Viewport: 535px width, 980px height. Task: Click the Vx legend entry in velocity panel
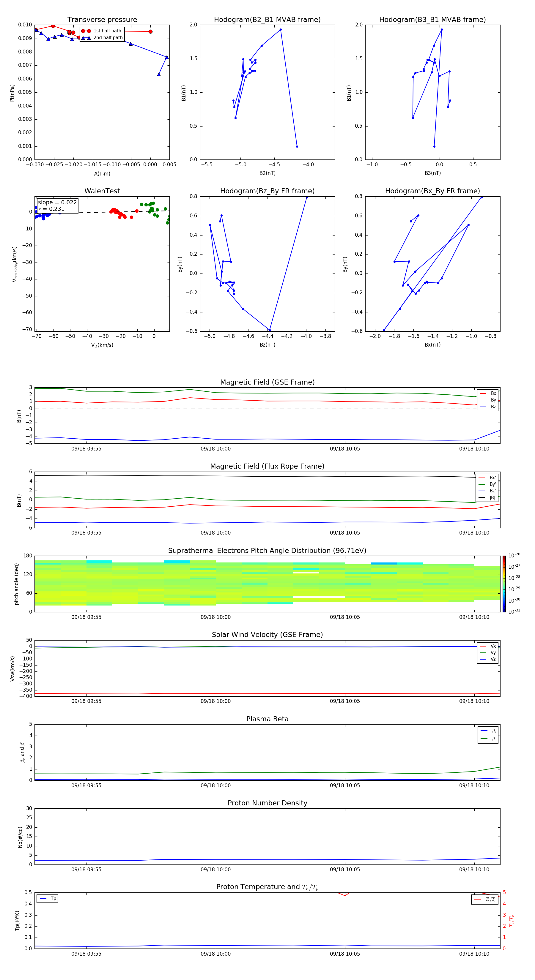[488, 647]
